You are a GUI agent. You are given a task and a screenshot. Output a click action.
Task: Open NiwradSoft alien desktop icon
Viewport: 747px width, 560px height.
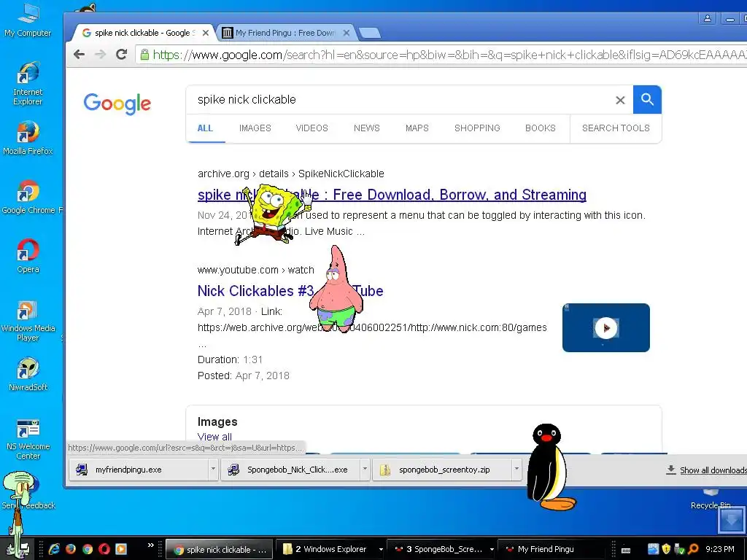click(x=28, y=374)
